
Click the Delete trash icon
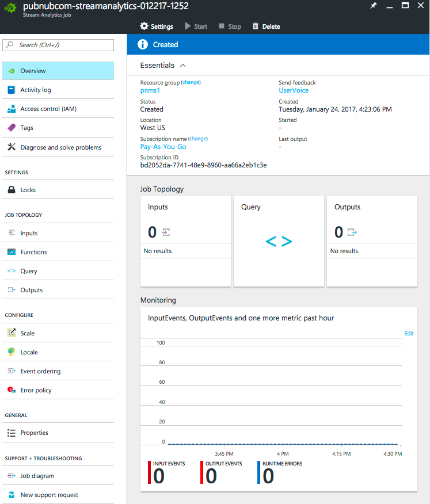tap(256, 26)
